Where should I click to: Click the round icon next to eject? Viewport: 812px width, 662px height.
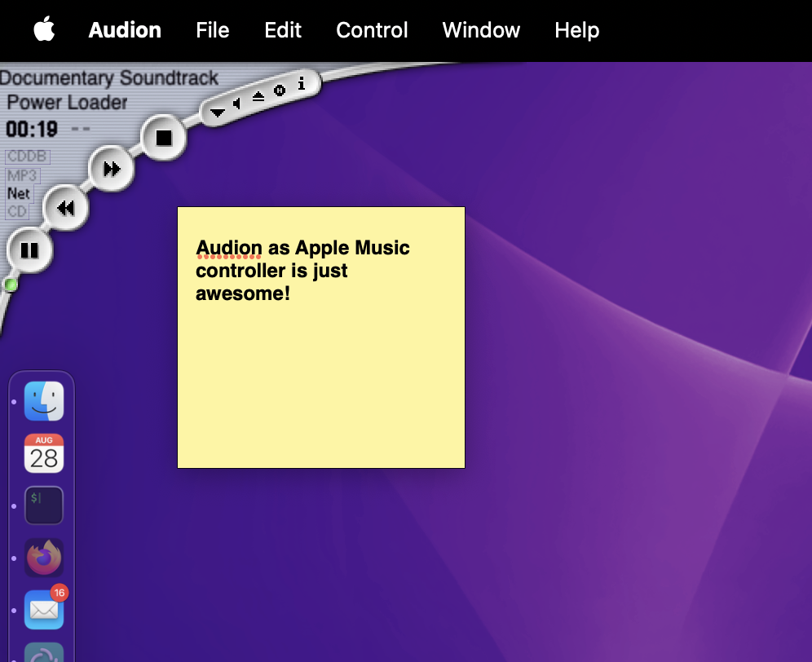(x=280, y=90)
